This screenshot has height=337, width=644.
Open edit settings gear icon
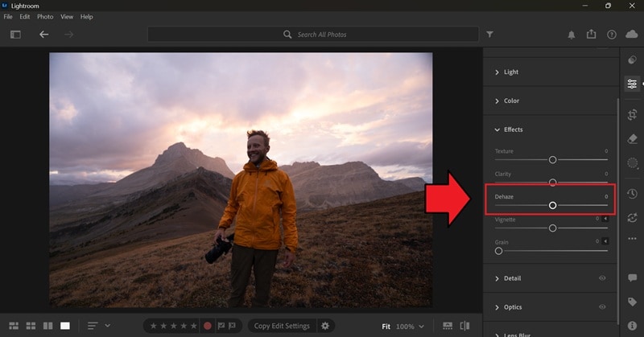(325, 326)
